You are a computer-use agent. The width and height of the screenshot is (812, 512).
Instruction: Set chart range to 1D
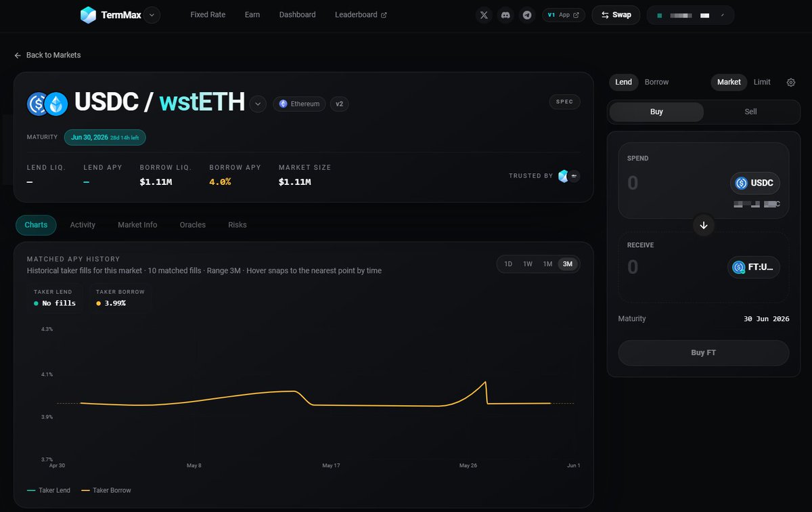pos(508,264)
